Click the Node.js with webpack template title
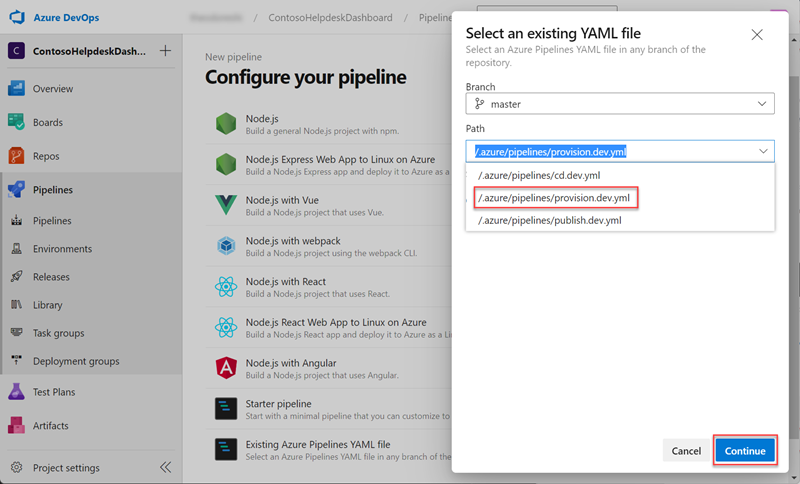This screenshot has width=800, height=484. click(293, 241)
